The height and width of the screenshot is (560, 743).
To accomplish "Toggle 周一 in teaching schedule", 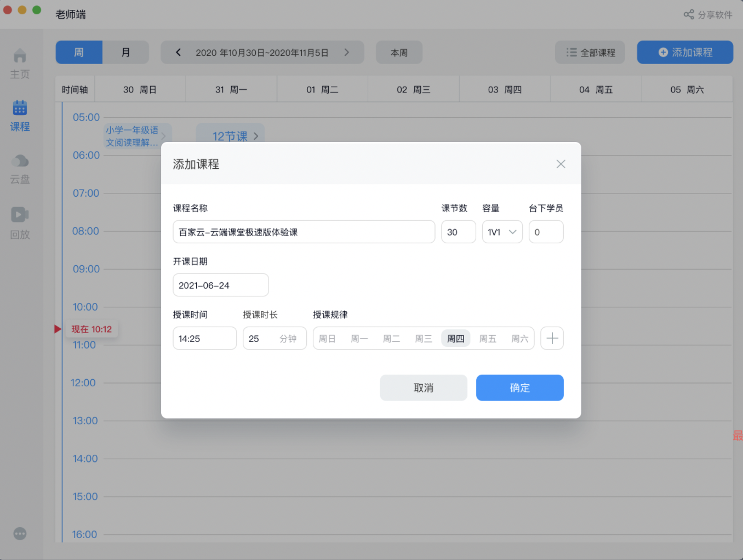I will click(x=359, y=339).
